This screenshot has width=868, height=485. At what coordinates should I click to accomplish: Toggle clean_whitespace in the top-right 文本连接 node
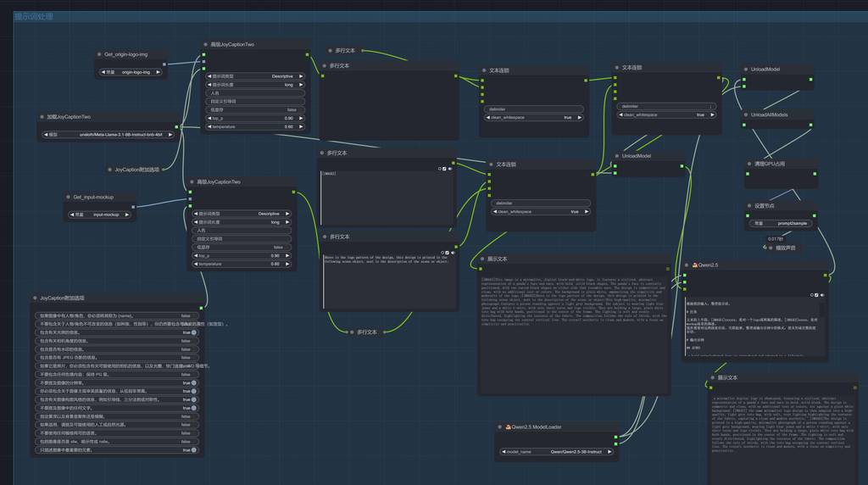666,114
